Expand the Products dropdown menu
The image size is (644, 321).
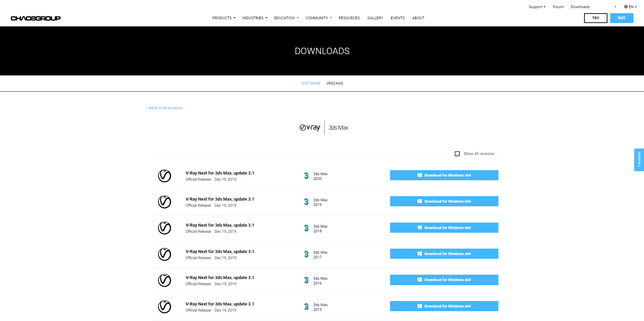tap(223, 18)
